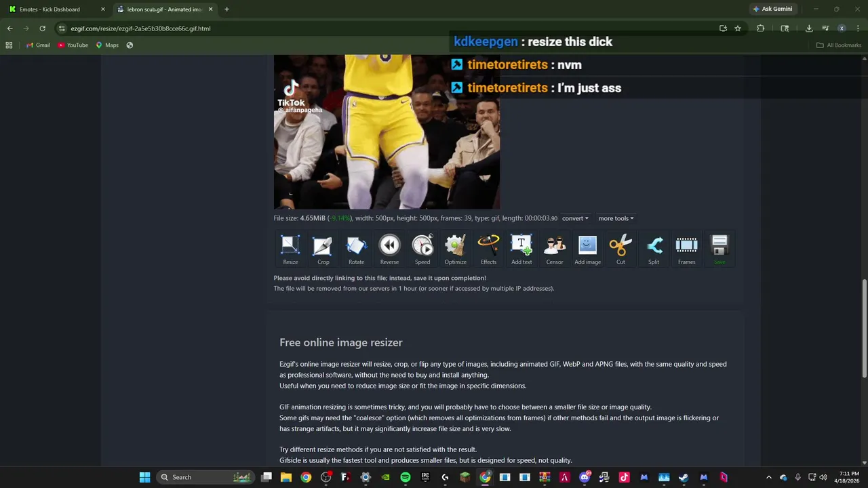
Task: Expand the convert dropdown
Action: point(575,218)
